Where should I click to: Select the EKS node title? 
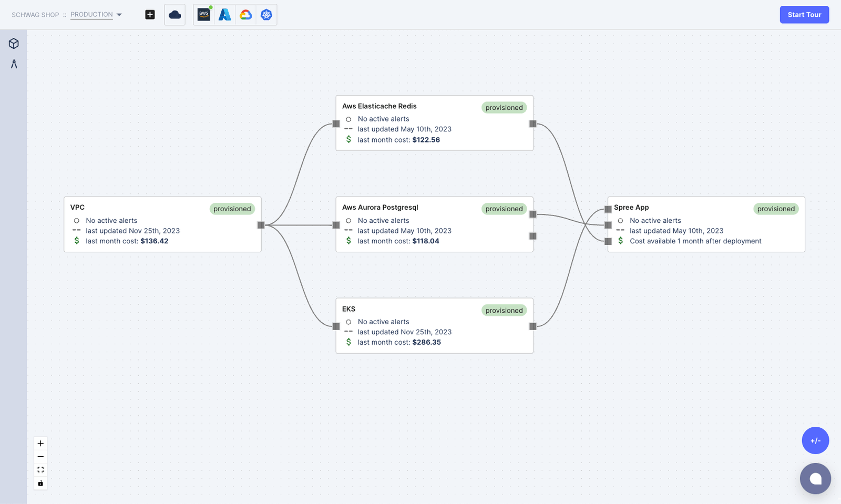348,309
